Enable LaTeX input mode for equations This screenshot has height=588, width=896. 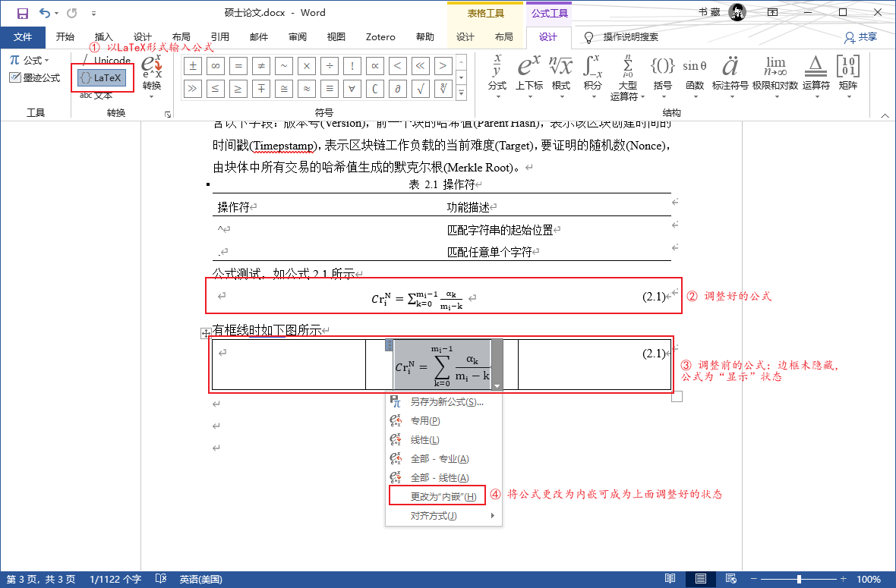tap(102, 77)
